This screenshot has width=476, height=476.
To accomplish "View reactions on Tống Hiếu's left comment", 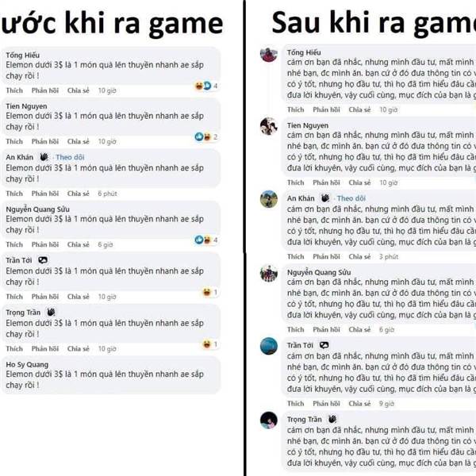I will pos(206,86).
